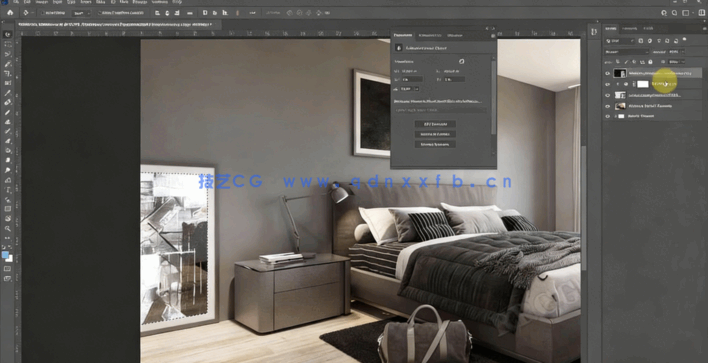708x363 pixels.
Task: Select the Hand tool
Action: coord(8,219)
